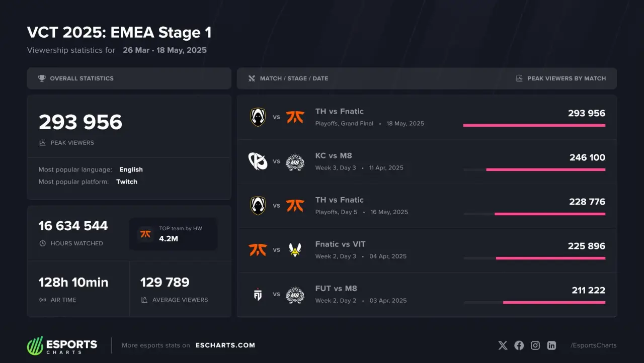
Task: Open the Grand Final TH vs Fnatic row
Action: coord(427,117)
